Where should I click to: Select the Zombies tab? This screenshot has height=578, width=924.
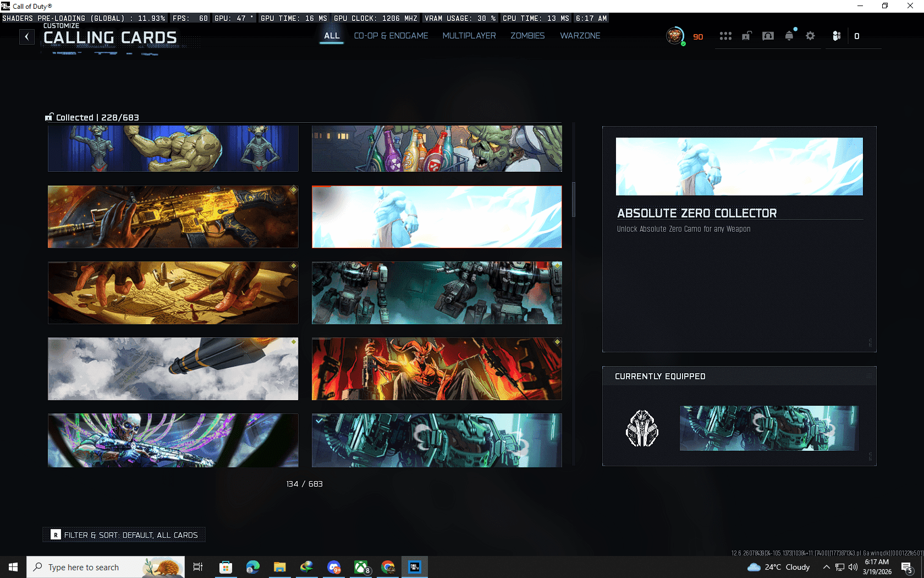pos(527,36)
